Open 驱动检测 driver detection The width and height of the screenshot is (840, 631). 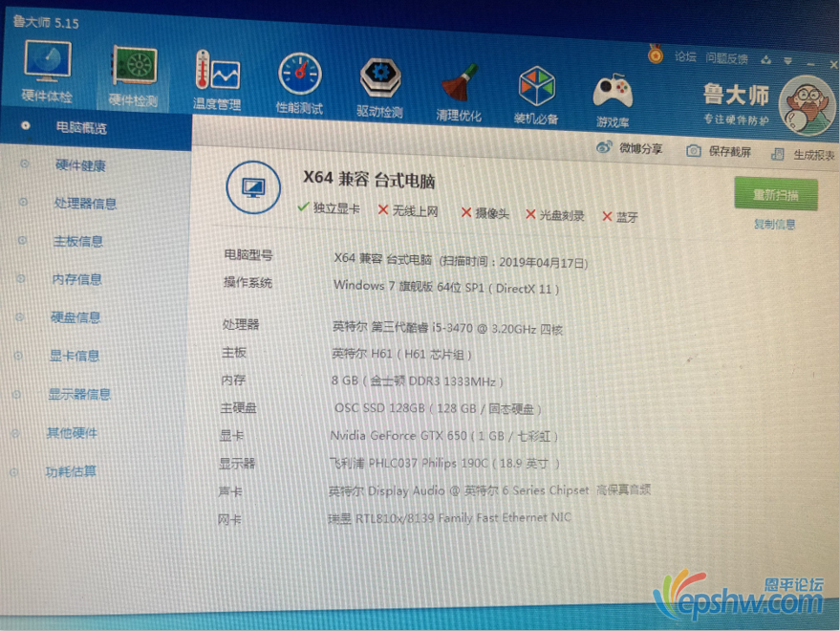(379, 88)
